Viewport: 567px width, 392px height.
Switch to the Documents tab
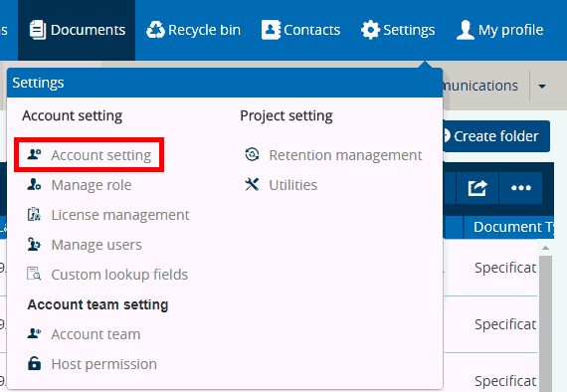pos(77,30)
